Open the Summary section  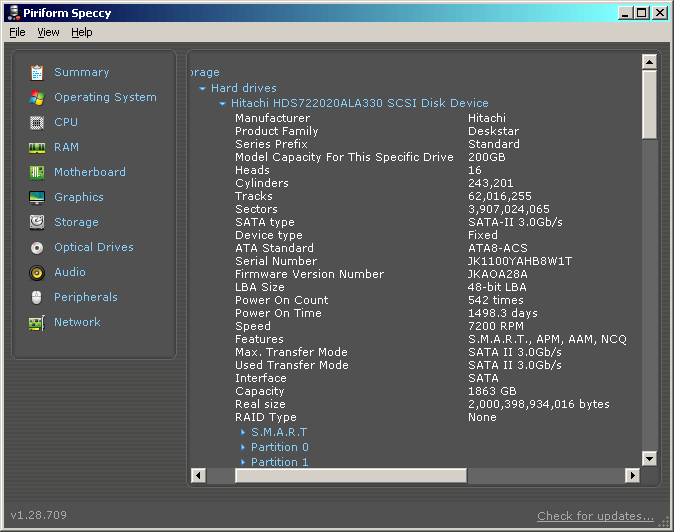click(x=82, y=72)
